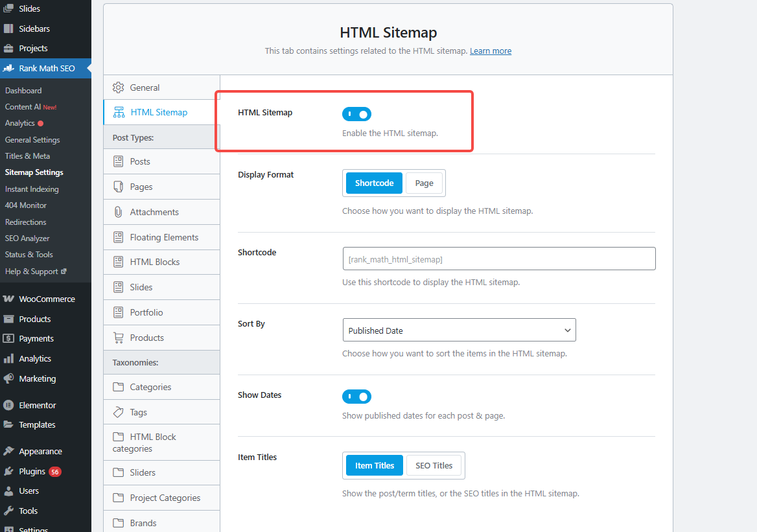The width and height of the screenshot is (757, 532).
Task: Expand the Post Types section
Action: [x=161, y=136]
